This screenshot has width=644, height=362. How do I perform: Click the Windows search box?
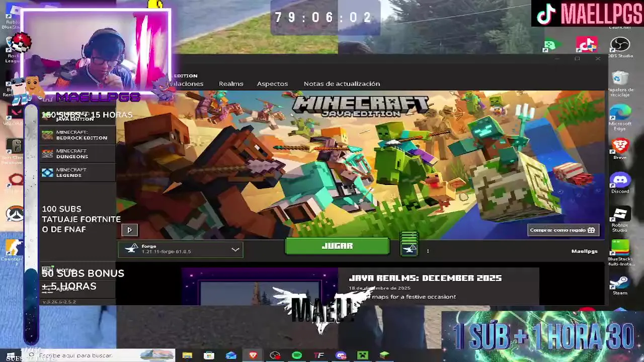pyautogui.click(x=100, y=355)
